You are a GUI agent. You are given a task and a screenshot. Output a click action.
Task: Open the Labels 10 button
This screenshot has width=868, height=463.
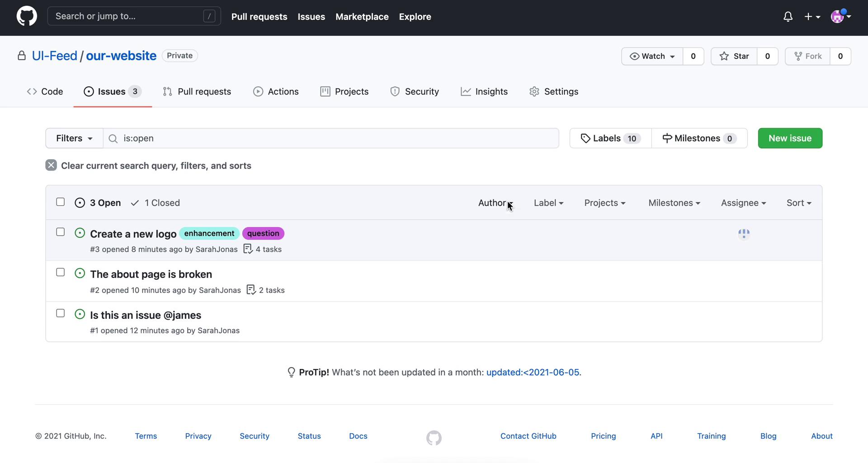click(x=610, y=138)
